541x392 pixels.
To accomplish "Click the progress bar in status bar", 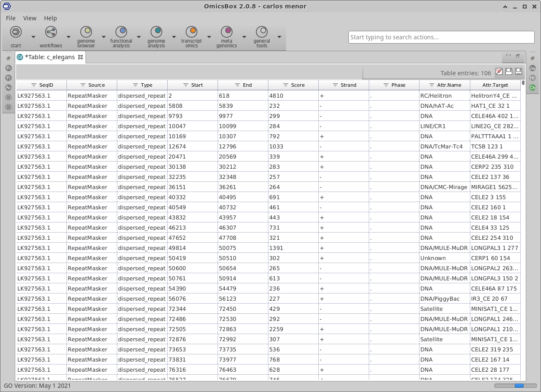I will coord(515,386).
